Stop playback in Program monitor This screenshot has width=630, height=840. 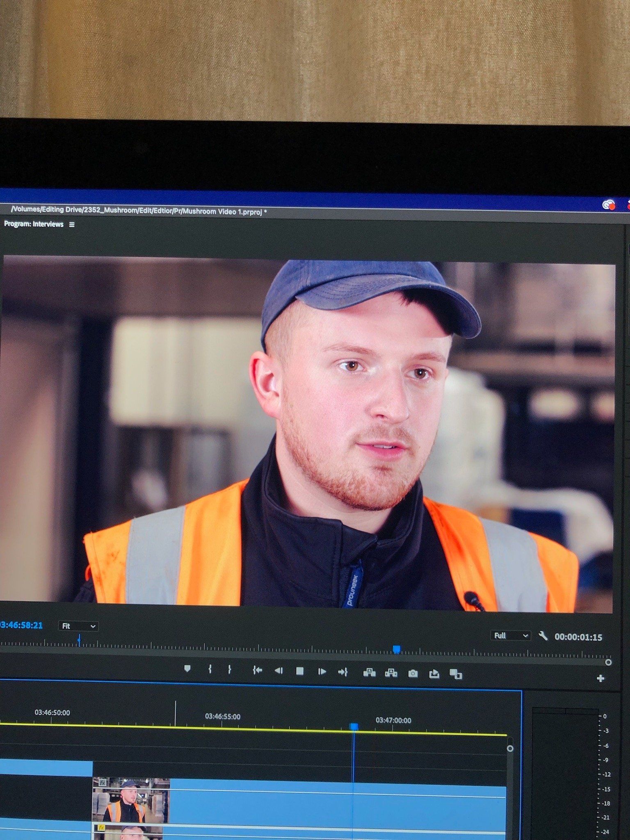pyautogui.click(x=300, y=671)
